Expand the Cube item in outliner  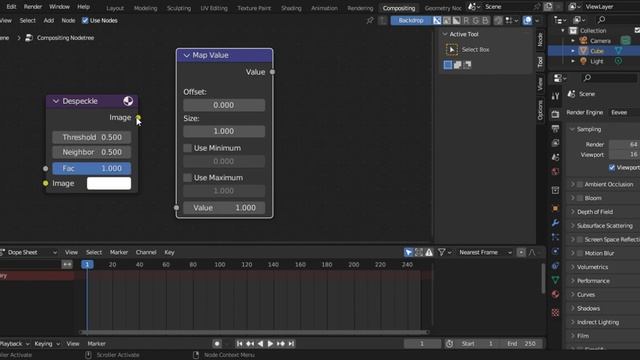pyautogui.click(x=573, y=51)
